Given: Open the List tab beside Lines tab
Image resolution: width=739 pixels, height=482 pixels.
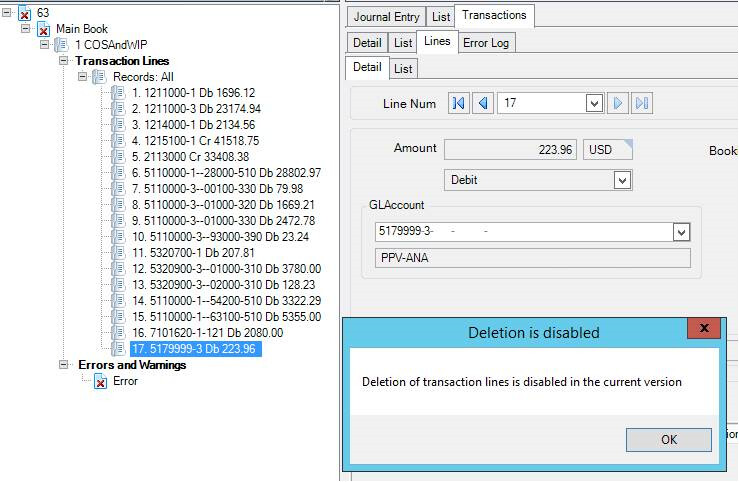Looking at the screenshot, I should point(403,43).
